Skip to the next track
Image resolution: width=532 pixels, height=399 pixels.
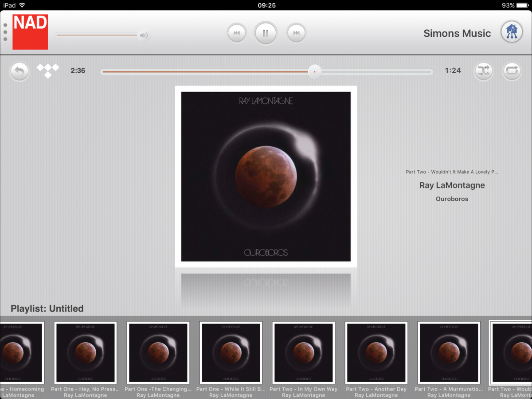296,33
